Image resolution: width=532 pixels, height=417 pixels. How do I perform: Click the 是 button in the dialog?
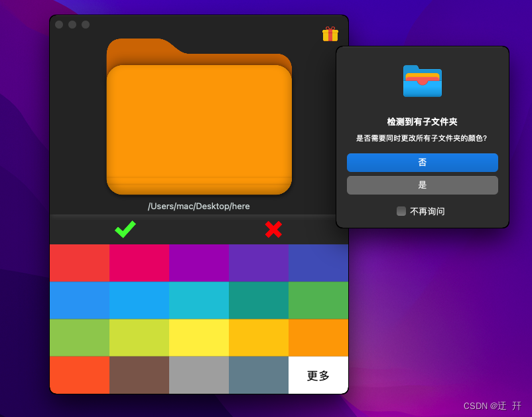[422, 185]
